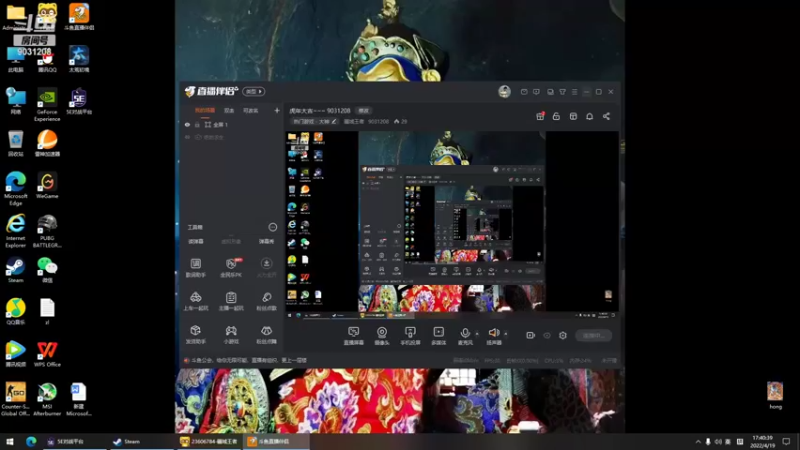Image resolution: width=800 pixels, height=450 pixels.
Task: Open the 主播一起玩 tool
Action: (231, 301)
